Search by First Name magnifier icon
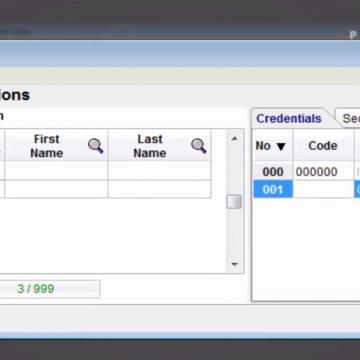This screenshot has height=360, width=360. coord(96,146)
